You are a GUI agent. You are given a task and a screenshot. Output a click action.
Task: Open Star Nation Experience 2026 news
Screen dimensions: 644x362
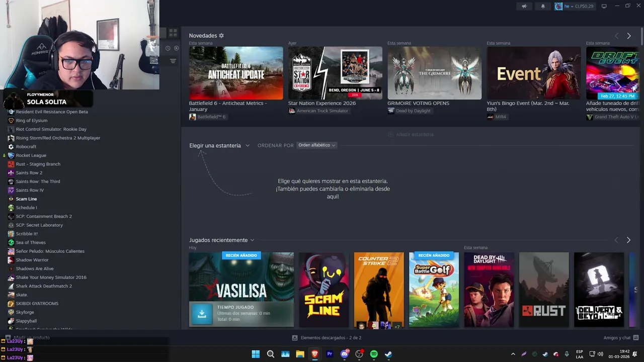[335, 73]
